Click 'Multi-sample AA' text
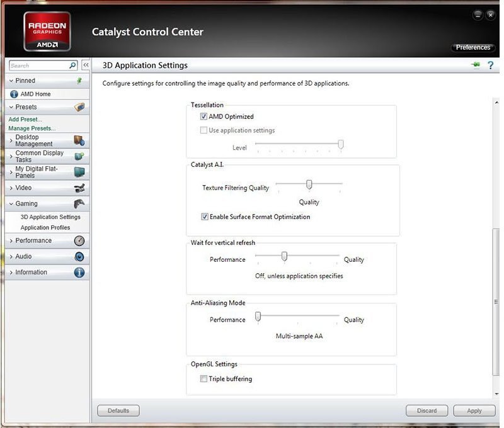 [299, 336]
